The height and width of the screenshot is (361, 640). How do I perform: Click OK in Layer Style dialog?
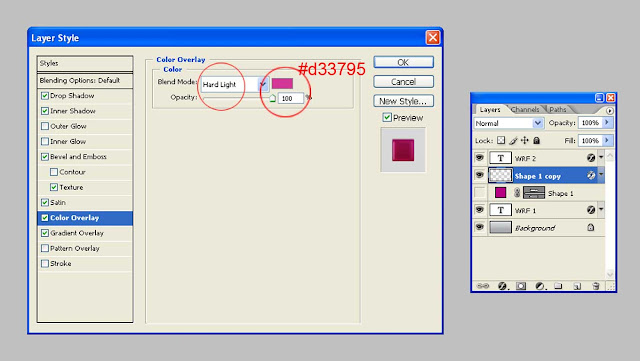coord(403,62)
